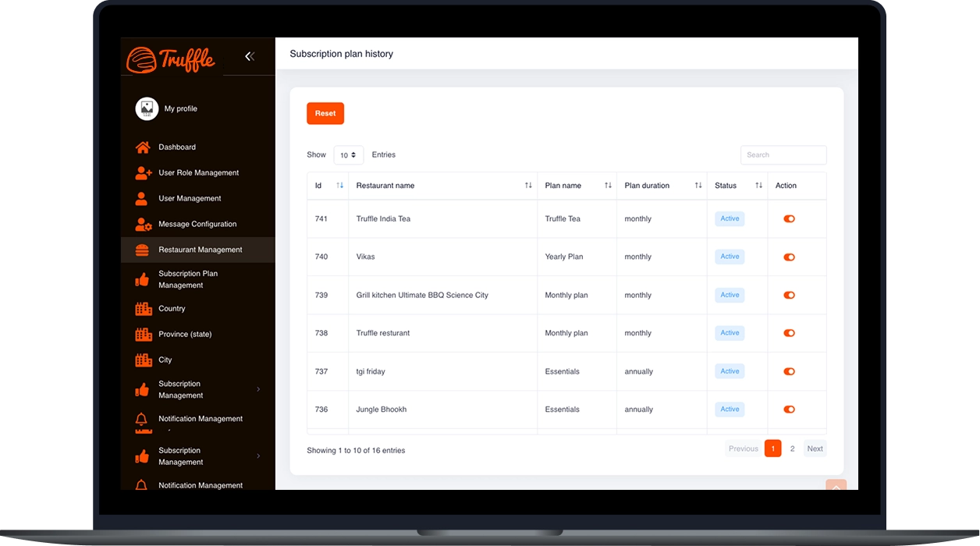Sort by Status column arrows
This screenshot has width=980, height=546.
point(758,186)
